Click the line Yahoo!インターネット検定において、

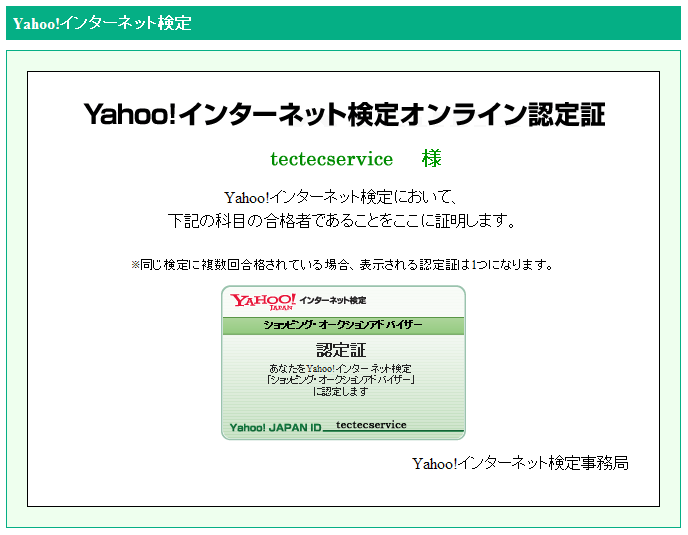click(341, 197)
